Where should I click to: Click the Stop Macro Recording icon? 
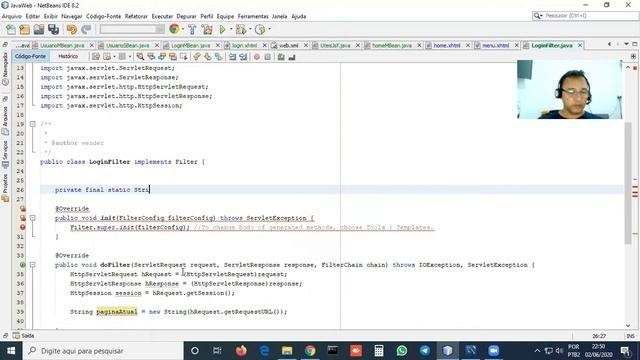click(x=267, y=57)
